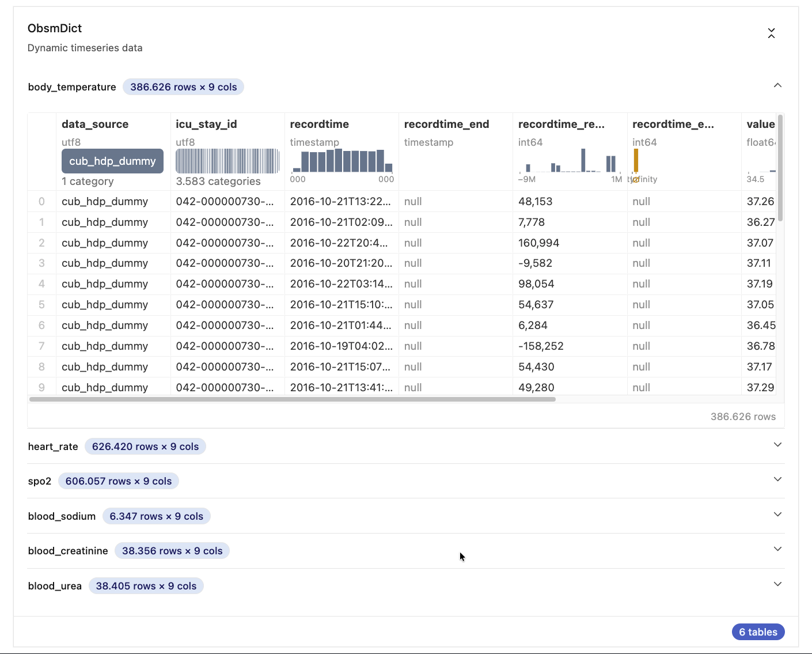The width and height of the screenshot is (812, 654).
Task: Click the horizontal scrollbar under the table
Action: point(292,399)
